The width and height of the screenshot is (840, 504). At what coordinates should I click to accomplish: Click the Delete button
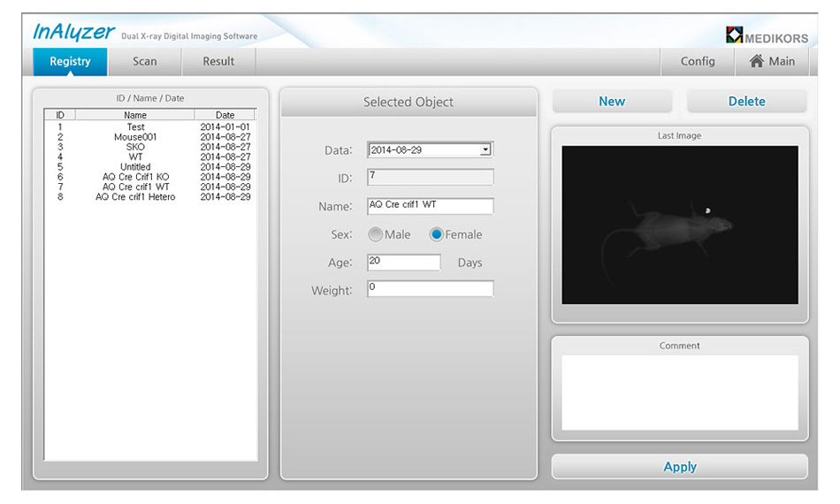point(747,101)
